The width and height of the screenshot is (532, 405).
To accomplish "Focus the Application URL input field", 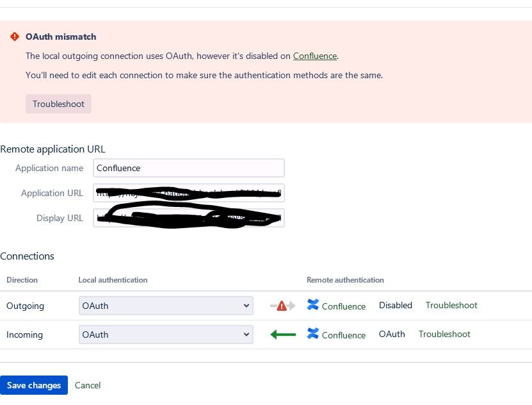I will [189, 193].
